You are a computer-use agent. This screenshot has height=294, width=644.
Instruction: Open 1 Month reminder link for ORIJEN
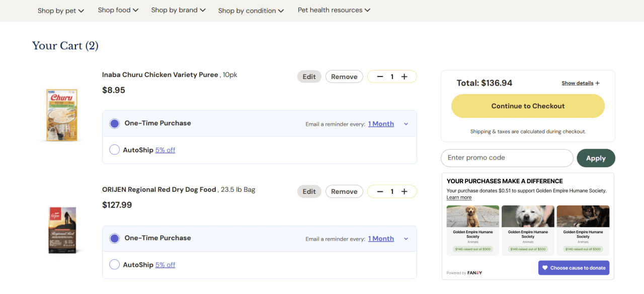pos(381,239)
